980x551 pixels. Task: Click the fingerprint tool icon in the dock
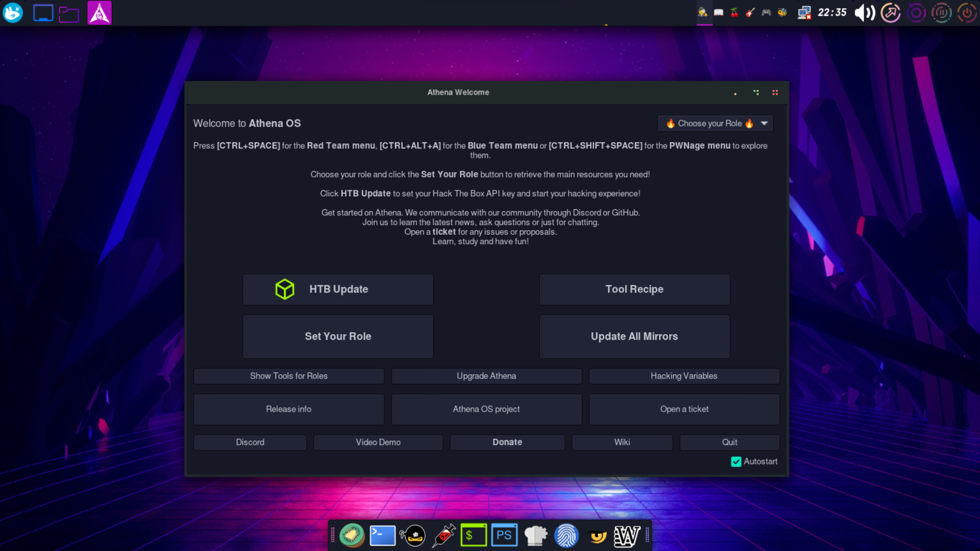567,535
